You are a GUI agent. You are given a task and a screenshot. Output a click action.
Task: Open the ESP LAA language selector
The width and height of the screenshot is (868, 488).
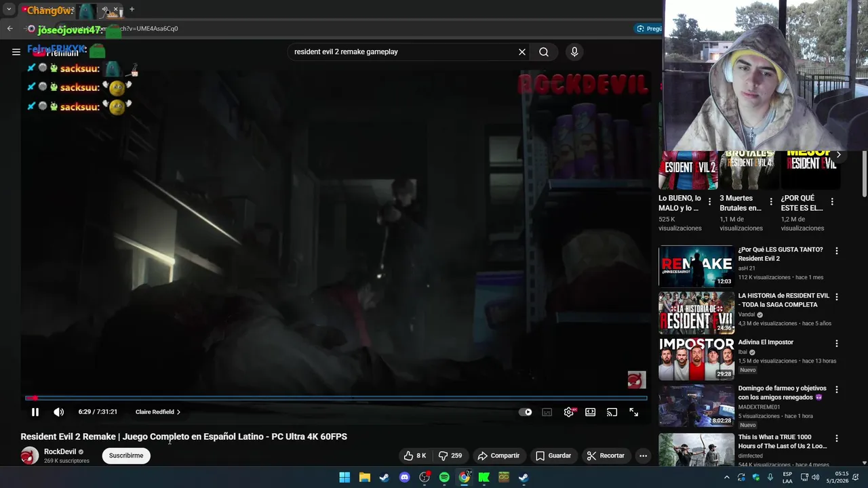point(787,477)
